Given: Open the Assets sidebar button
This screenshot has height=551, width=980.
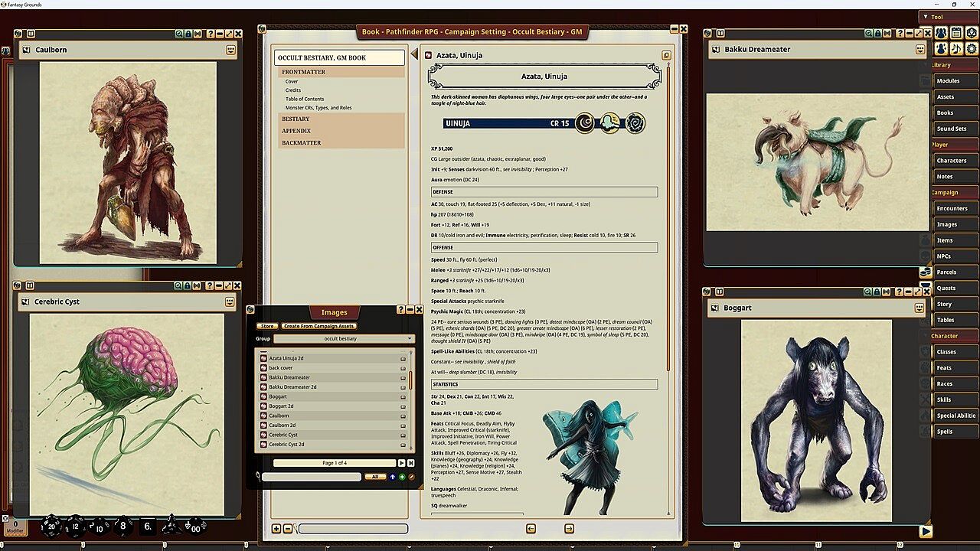Looking at the screenshot, I should tap(955, 96).
